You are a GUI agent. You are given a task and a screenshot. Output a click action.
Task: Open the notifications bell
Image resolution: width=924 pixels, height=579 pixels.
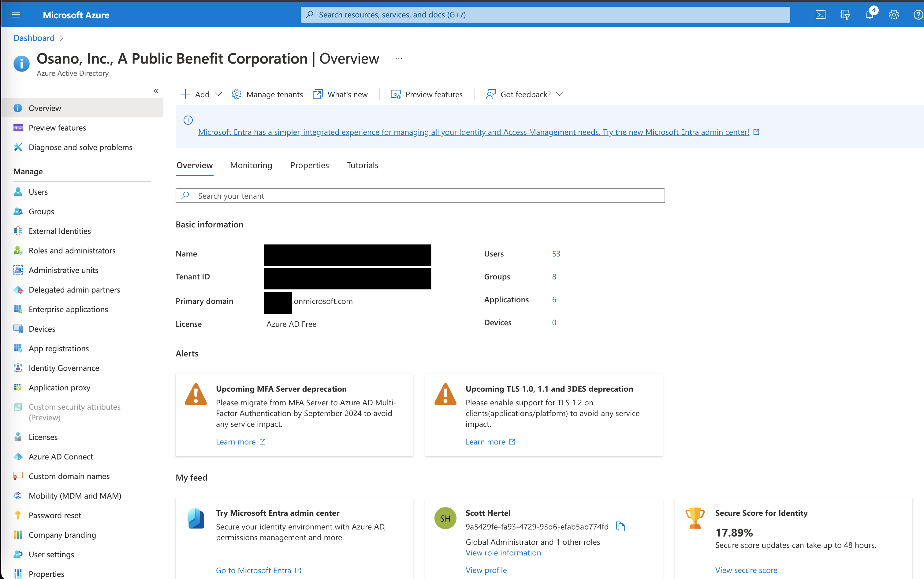(x=869, y=15)
